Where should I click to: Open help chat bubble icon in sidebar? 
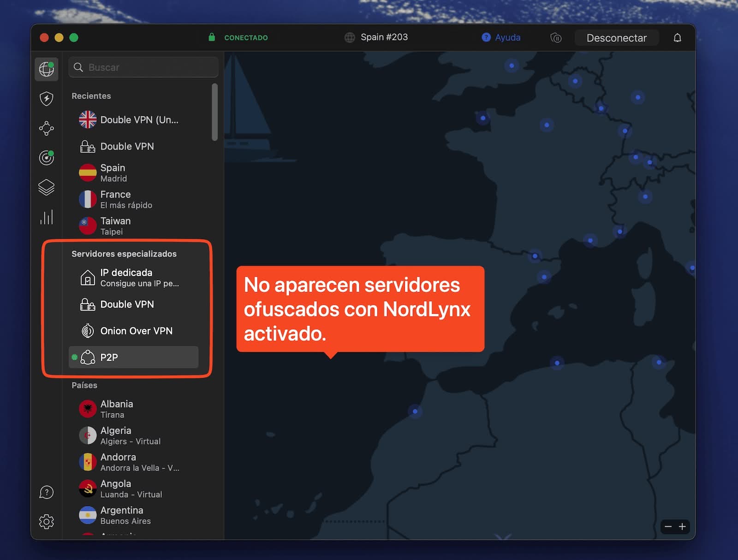pyautogui.click(x=47, y=492)
